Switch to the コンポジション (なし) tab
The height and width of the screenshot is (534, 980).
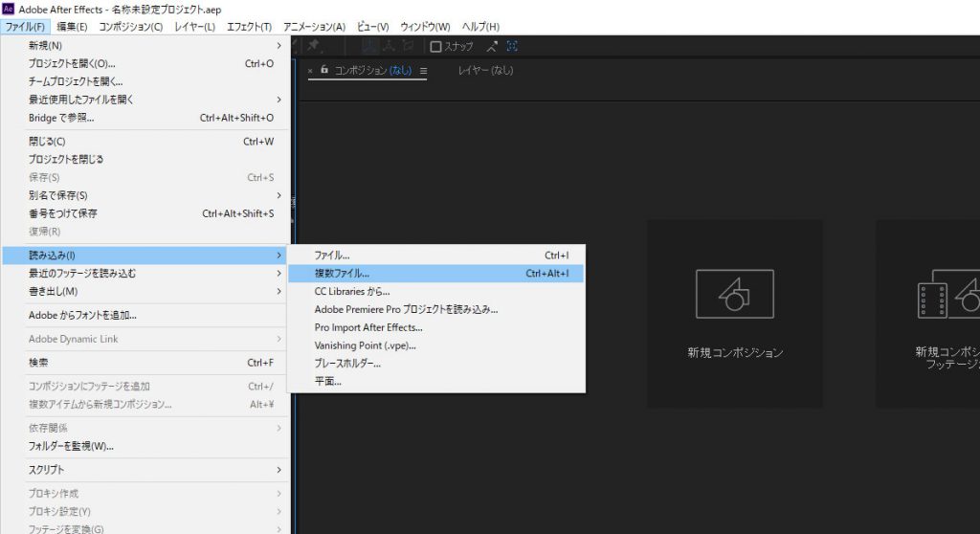pyautogui.click(x=373, y=70)
